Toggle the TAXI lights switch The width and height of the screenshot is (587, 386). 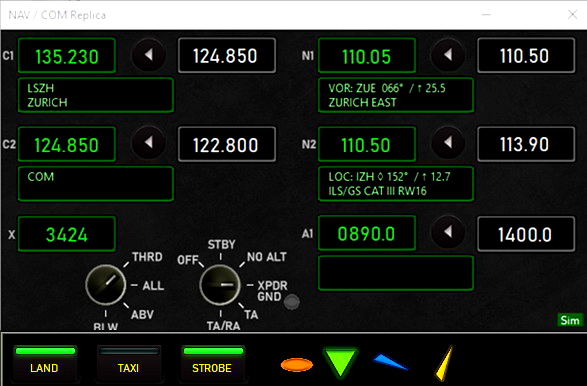(x=129, y=362)
